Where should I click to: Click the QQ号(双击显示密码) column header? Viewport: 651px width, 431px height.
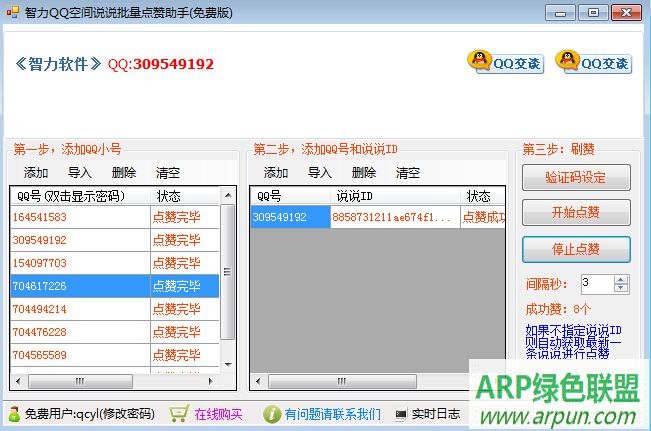tap(80, 196)
